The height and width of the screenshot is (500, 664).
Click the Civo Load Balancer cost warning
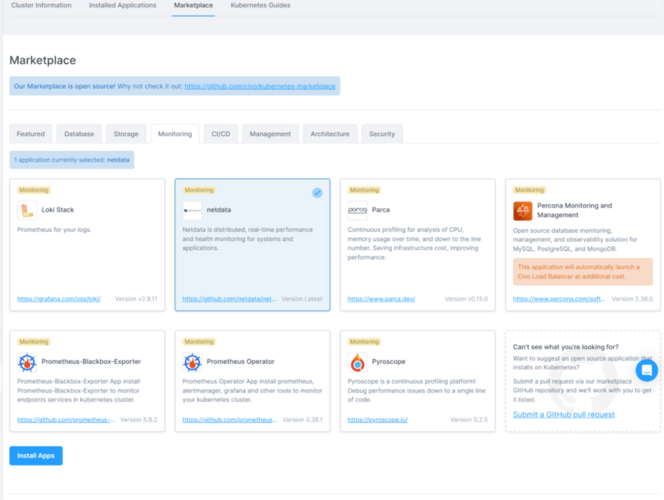(583, 272)
